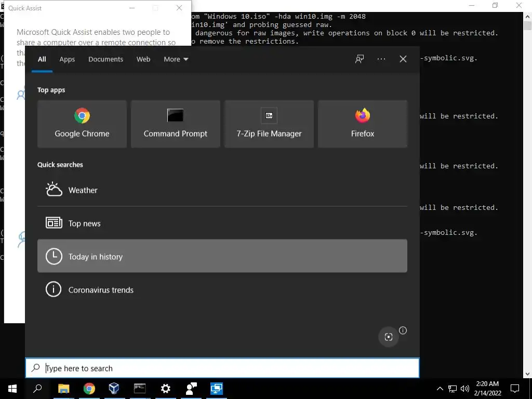Open search options ellipsis menu
532x399 pixels.
tap(381, 59)
